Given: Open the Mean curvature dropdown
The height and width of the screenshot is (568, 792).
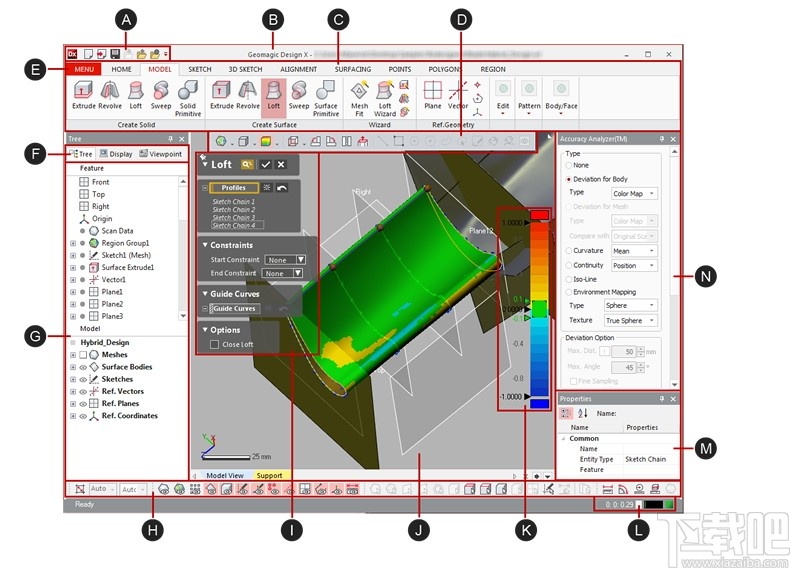Looking at the screenshot, I should [634, 251].
